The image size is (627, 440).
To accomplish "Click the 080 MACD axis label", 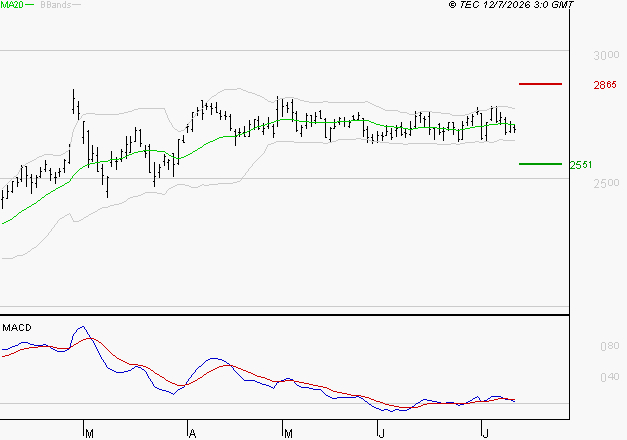I will [x=610, y=346].
